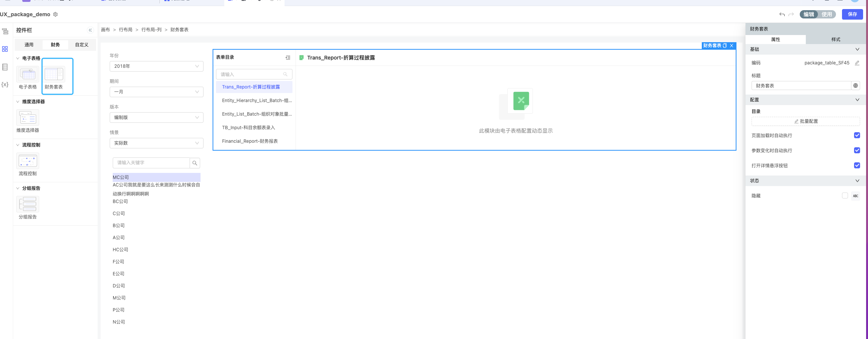The height and width of the screenshot is (339, 868).
Task: Collapse the 配置 section in properties
Action: point(857,100)
